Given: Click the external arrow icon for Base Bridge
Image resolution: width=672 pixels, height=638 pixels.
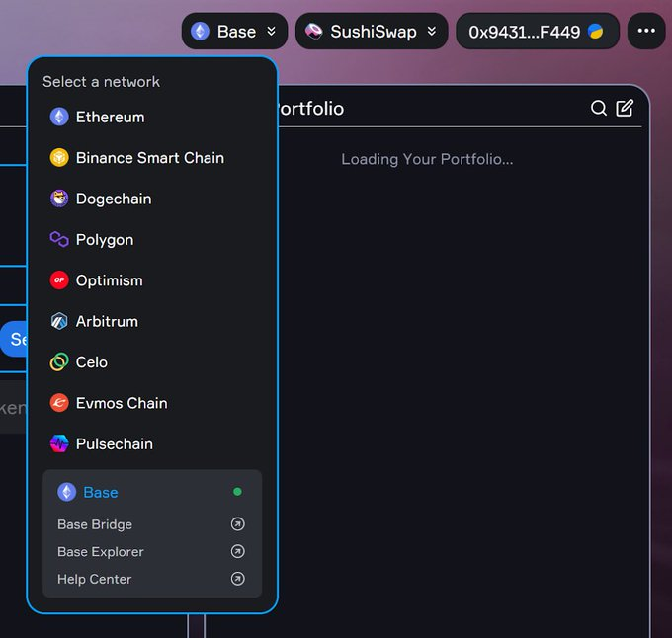Looking at the screenshot, I should pyautogui.click(x=238, y=524).
